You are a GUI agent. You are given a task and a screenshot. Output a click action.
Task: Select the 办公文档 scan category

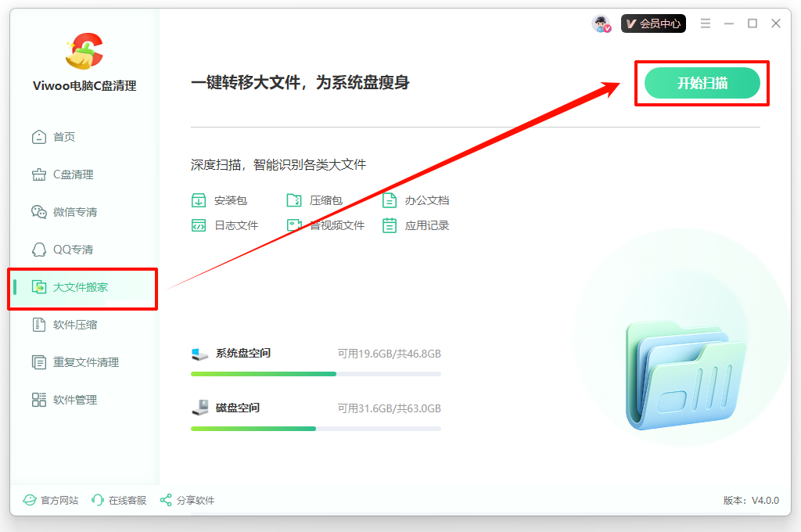pyautogui.click(x=389, y=200)
